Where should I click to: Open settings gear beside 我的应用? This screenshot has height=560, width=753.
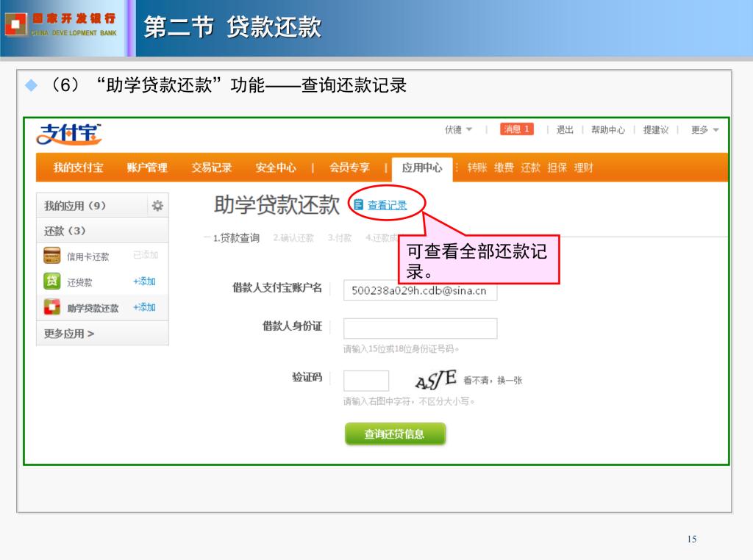(157, 206)
